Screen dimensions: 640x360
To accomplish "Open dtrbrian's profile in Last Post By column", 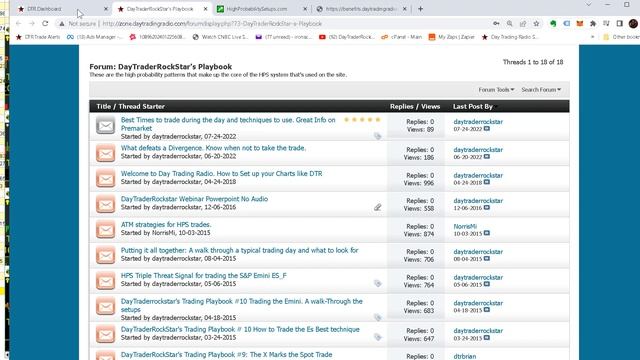I will [x=464, y=356].
